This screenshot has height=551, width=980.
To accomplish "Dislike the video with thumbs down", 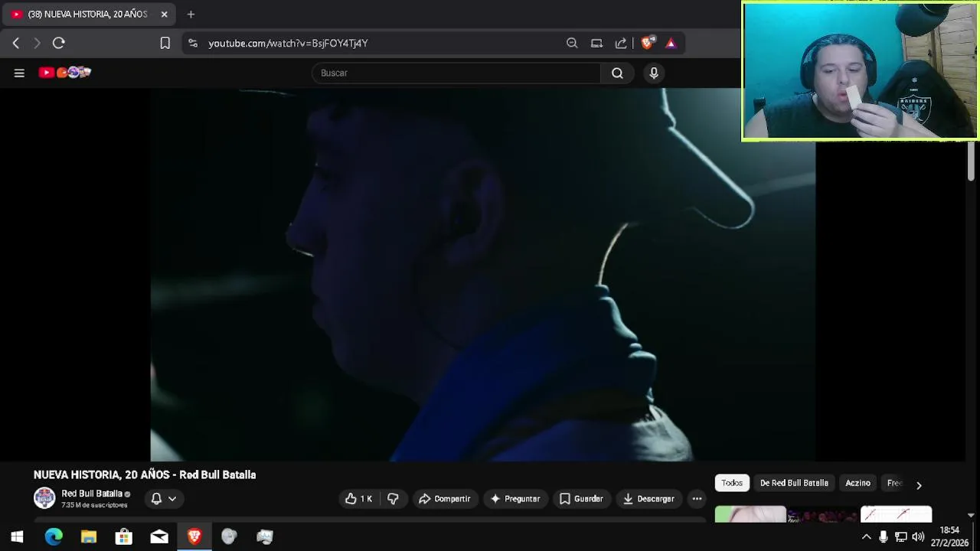I will (393, 499).
